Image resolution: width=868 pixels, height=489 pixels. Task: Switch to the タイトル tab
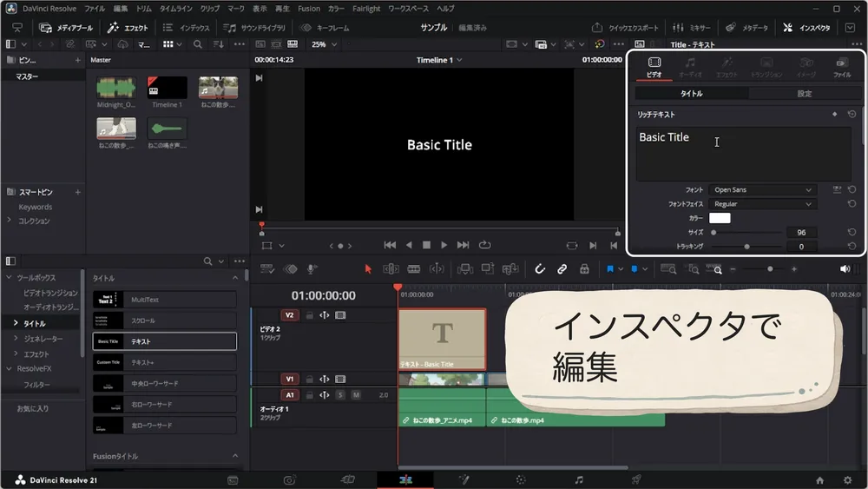(692, 94)
